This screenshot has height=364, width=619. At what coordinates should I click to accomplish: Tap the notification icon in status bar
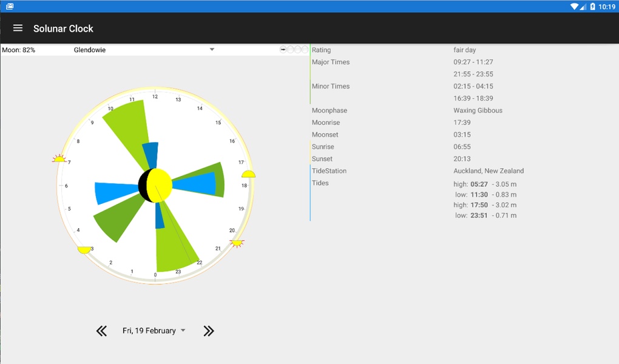[x=10, y=6]
